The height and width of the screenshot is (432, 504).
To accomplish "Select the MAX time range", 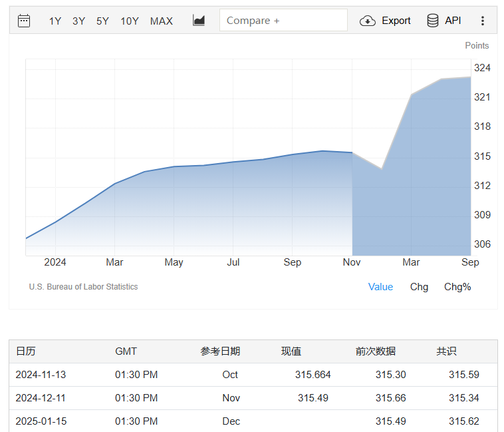I will (x=162, y=21).
